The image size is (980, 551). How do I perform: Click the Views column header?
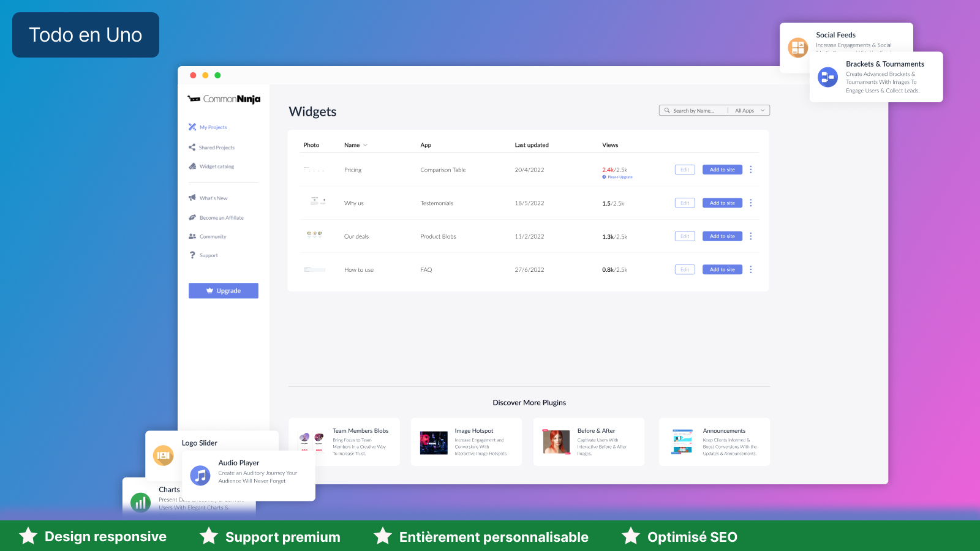click(x=610, y=145)
